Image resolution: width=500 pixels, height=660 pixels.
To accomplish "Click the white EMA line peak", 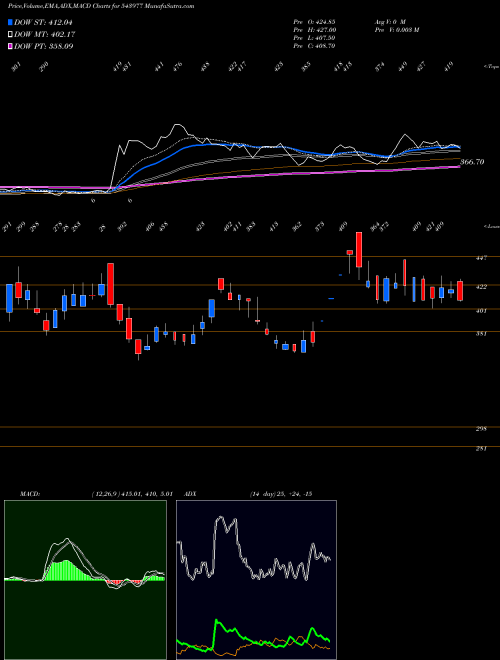I will 178,125.
